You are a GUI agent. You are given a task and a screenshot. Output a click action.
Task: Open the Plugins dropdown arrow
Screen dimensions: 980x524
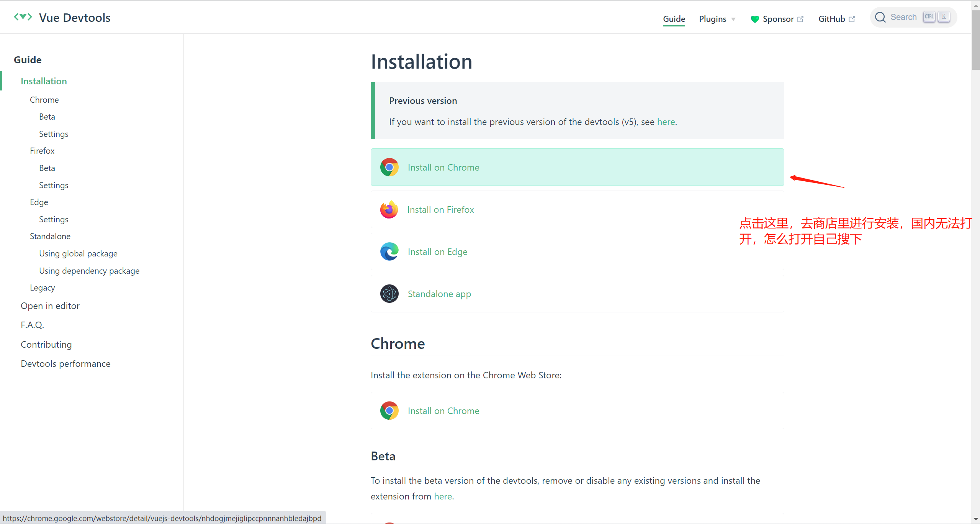point(733,19)
